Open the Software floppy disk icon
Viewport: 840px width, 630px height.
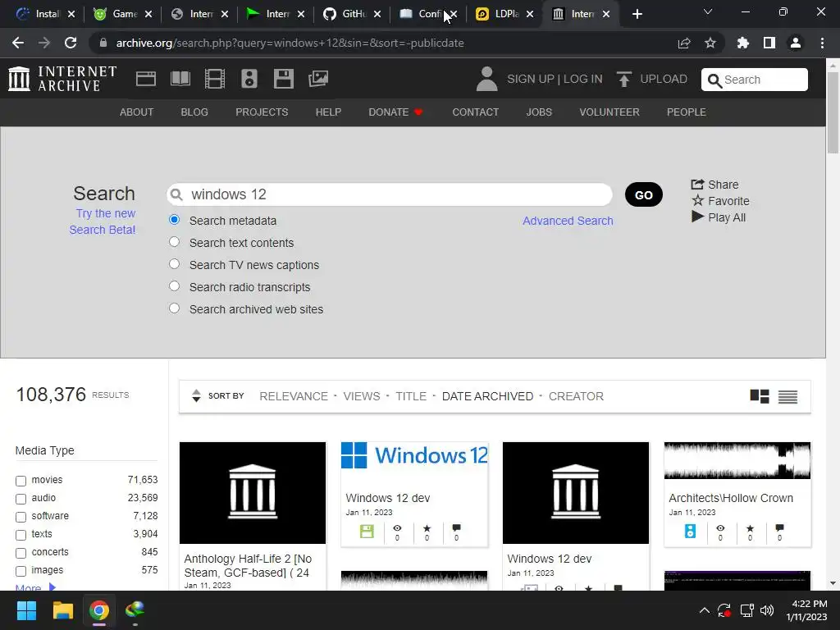click(283, 79)
